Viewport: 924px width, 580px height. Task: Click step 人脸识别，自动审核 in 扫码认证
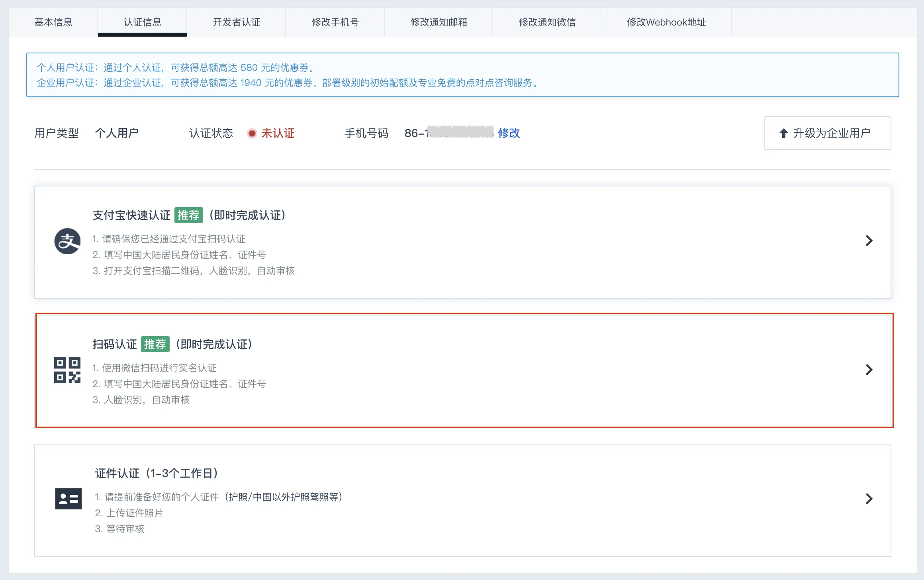click(x=141, y=400)
